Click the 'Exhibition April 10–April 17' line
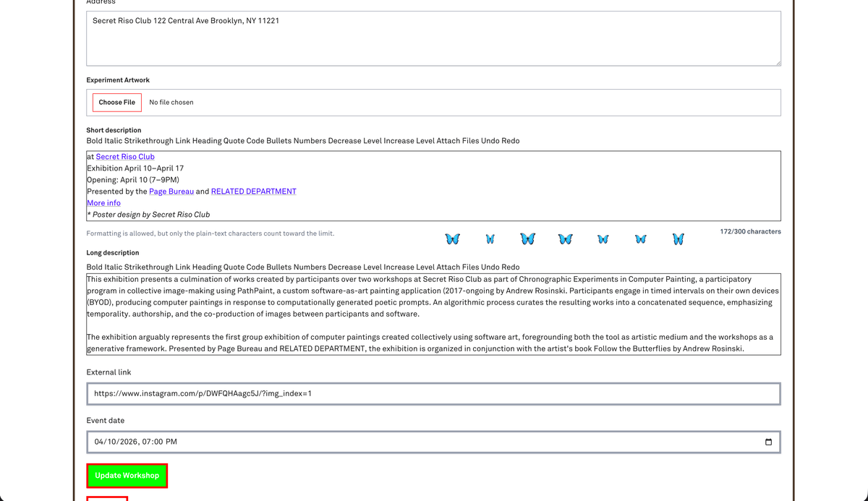868x501 pixels. point(135,168)
